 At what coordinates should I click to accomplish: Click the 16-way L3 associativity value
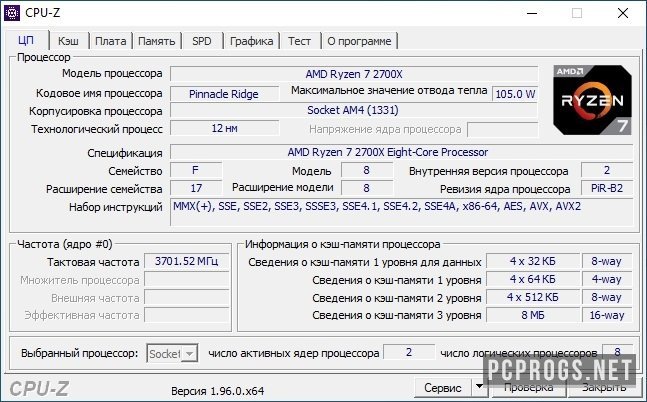[607, 315]
